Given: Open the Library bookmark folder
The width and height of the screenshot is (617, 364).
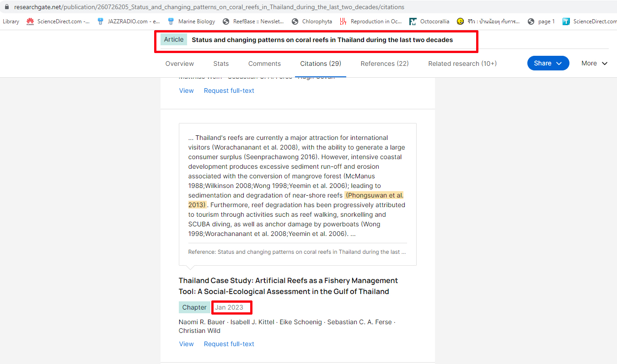Looking at the screenshot, I should [x=11, y=21].
